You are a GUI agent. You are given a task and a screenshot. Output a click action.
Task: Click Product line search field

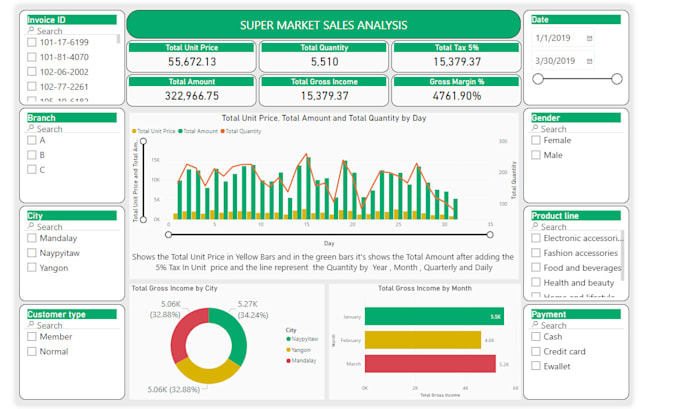tap(577, 227)
